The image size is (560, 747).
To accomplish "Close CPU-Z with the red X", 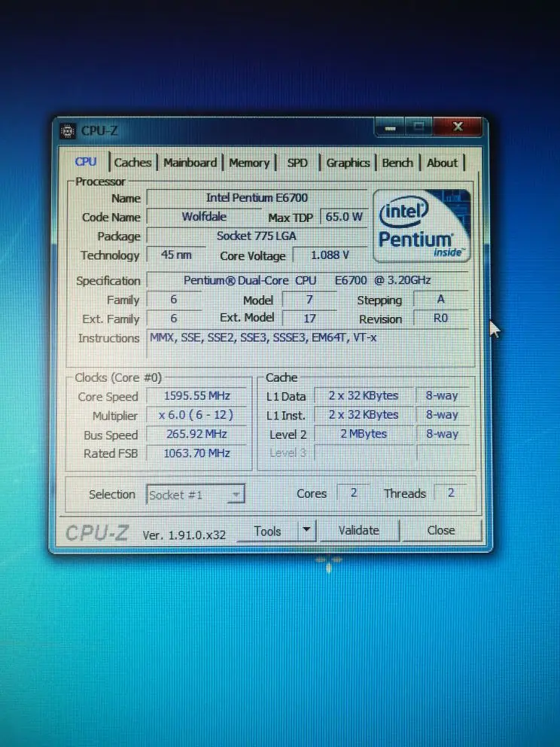I will click(458, 127).
